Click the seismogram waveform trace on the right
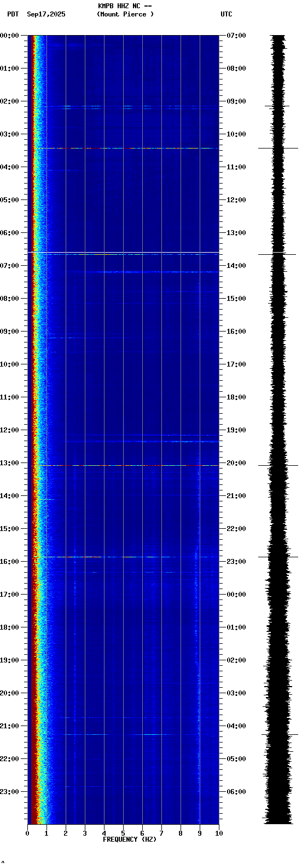The image size is (302, 868). [x=278, y=430]
